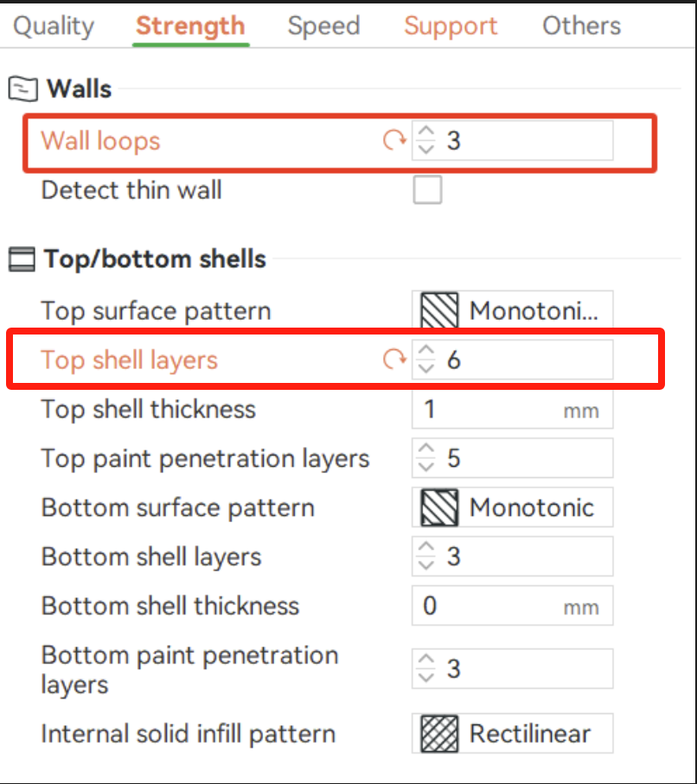697x784 pixels.
Task: Click the Top shell thickness input field
Action: (x=484, y=409)
